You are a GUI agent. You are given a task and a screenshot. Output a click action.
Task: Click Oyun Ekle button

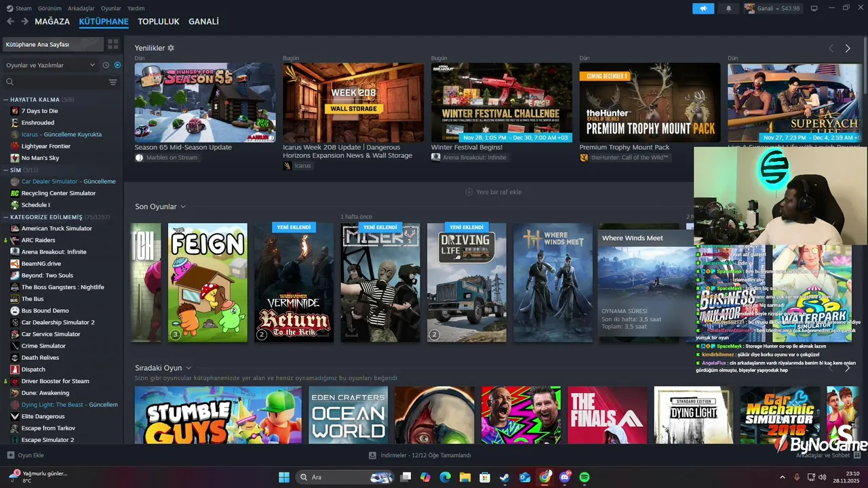click(26, 455)
